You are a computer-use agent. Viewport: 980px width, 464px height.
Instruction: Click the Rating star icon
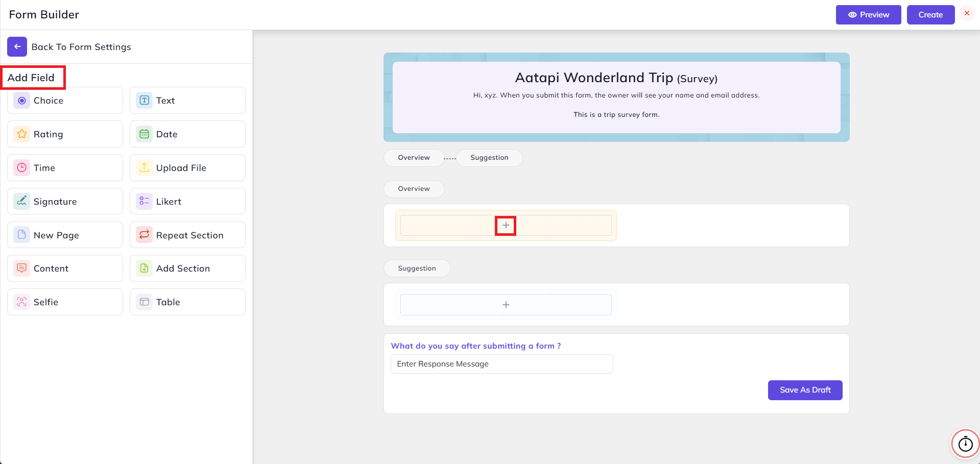pyautogui.click(x=21, y=134)
